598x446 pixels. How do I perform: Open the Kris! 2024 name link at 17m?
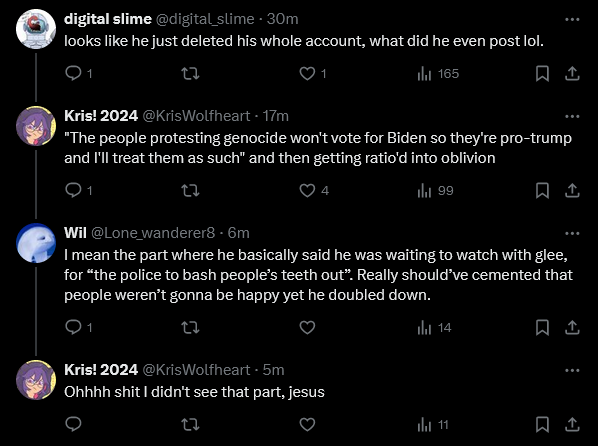[101, 116]
